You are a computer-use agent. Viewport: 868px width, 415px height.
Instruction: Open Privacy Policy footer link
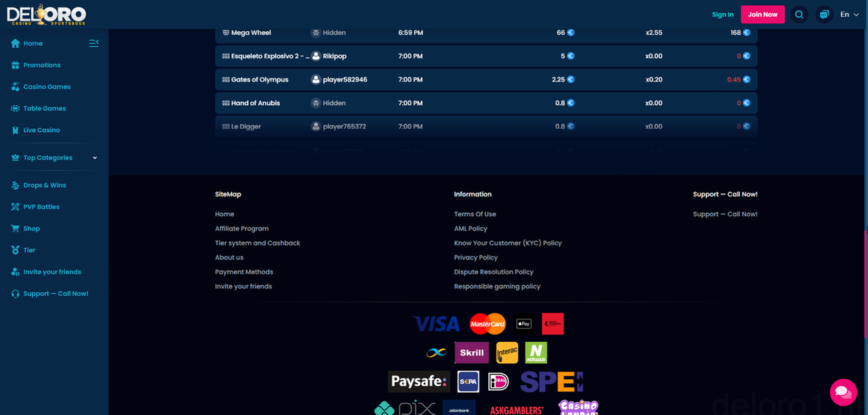(476, 258)
